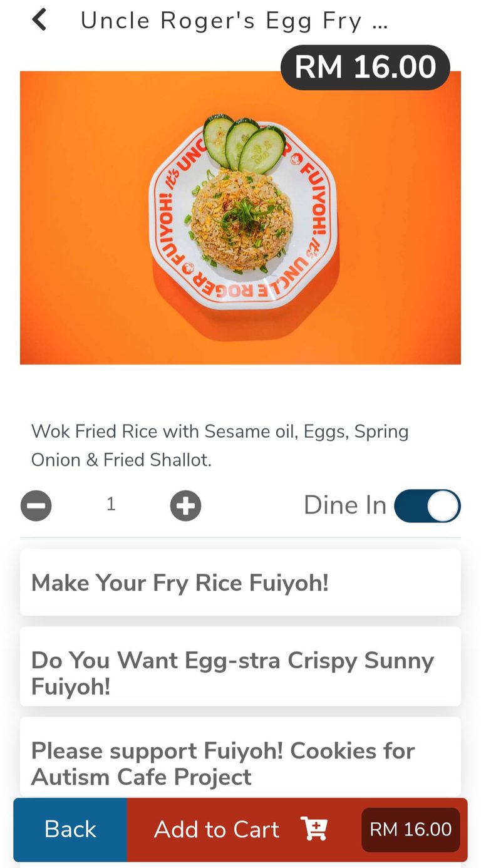Tap the quantity value 1
Image resolution: width=481 pixels, height=868 pixels.
click(111, 505)
